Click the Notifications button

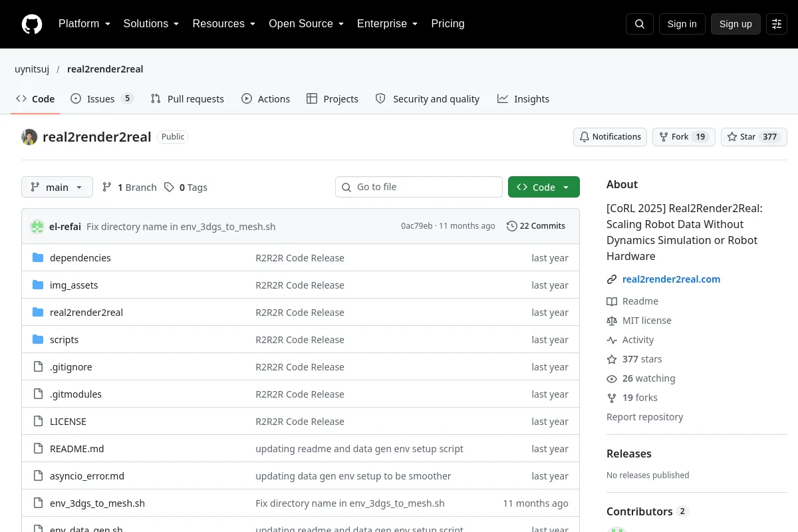point(610,137)
